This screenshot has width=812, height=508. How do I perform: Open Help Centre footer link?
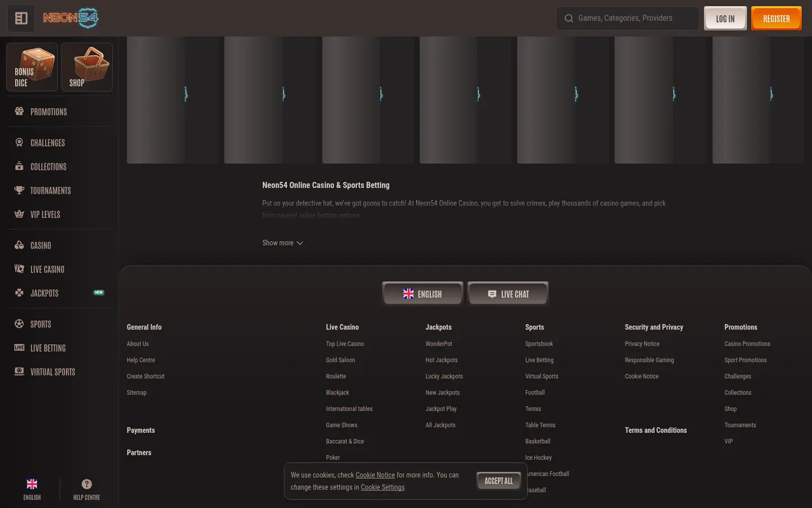(141, 360)
